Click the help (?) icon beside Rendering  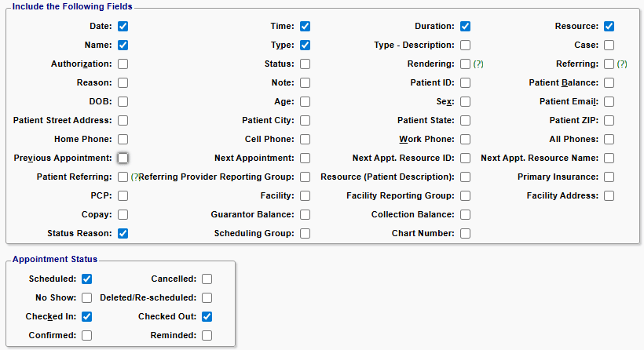[478, 64]
